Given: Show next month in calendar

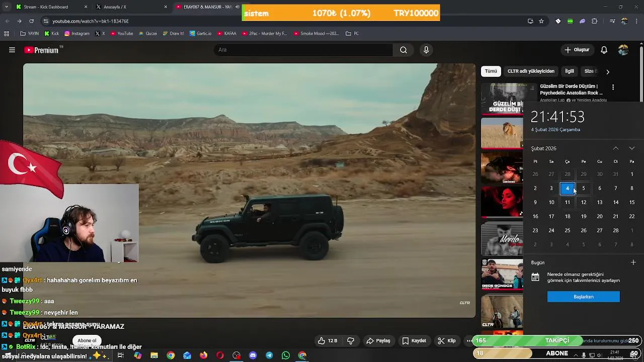Looking at the screenshot, I should pyautogui.click(x=632, y=148).
